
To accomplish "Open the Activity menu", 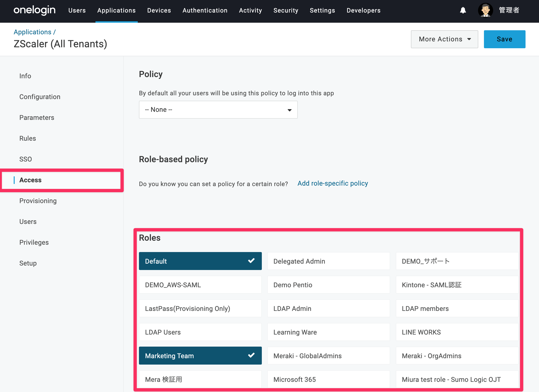I will coord(250,10).
